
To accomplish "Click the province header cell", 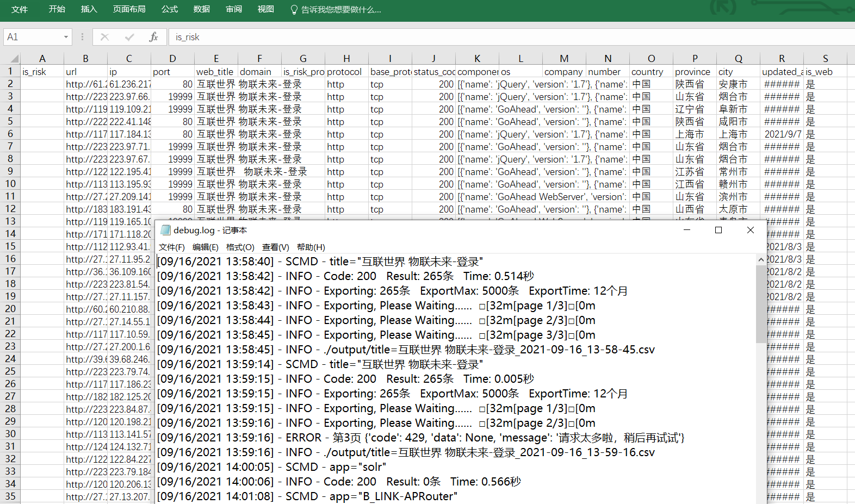I will (x=695, y=72).
